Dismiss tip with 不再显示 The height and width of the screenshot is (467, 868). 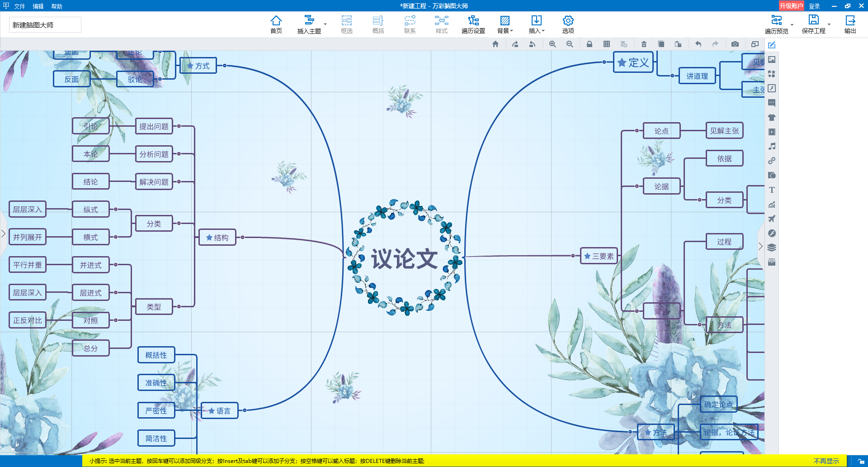point(826,461)
